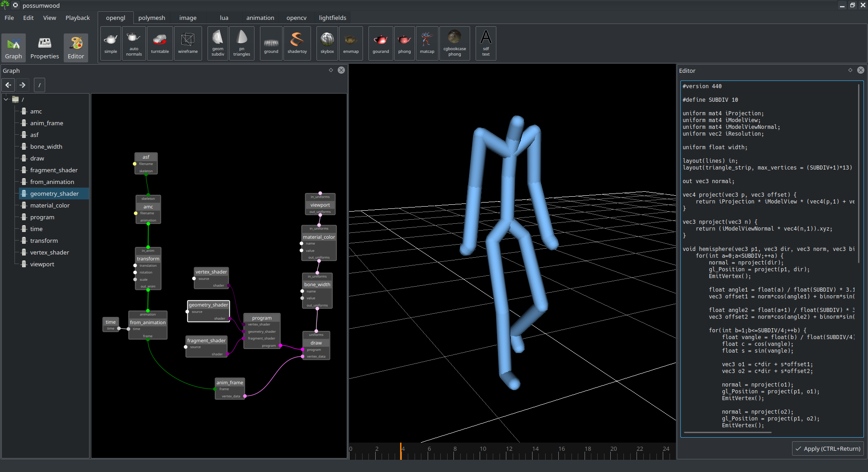Image resolution: width=868 pixels, height=472 pixels.
Task: Float the Editor panel
Action: (x=850, y=70)
